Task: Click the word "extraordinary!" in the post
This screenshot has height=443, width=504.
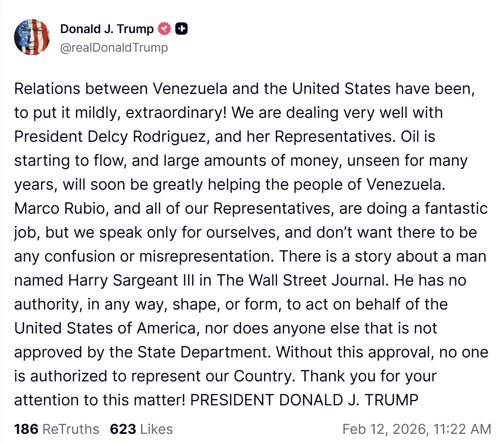Action: (176, 113)
